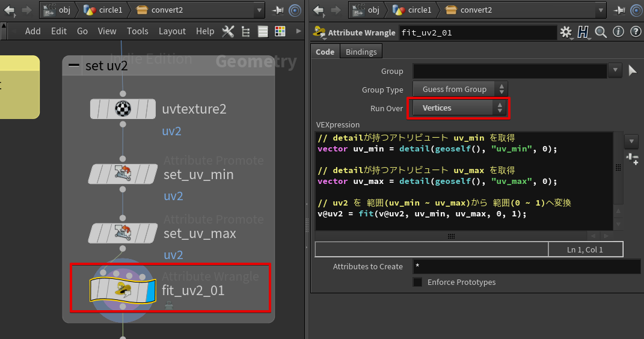Click the uvtexture2 node label
This screenshot has height=339, width=644.
[194, 109]
